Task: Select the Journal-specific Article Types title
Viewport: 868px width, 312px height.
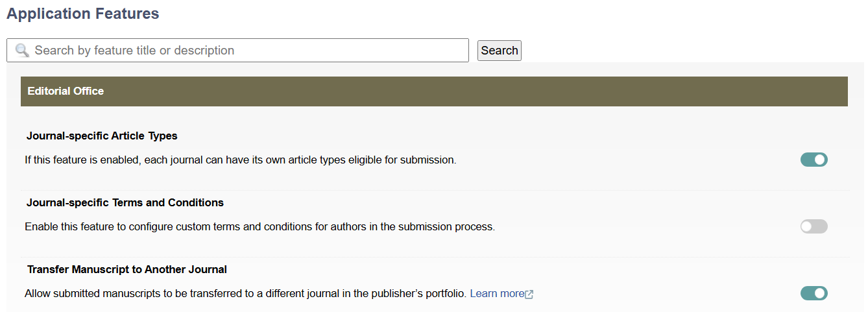Action: pos(102,136)
